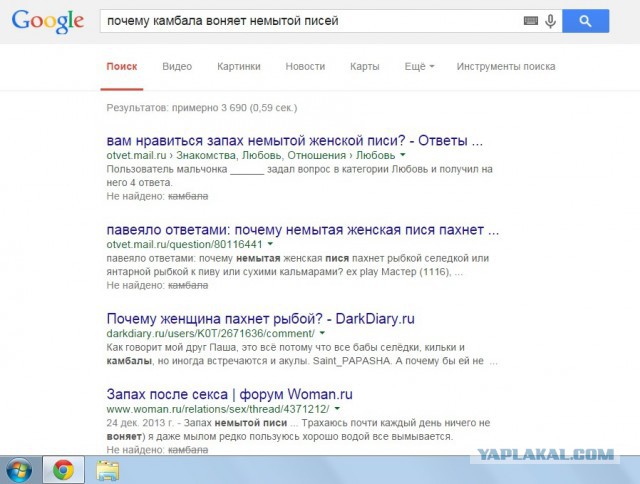The image size is (640, 484).
Task: Open result 'вам нравиться запах немытой женской писи?'
Action: coord(295,141)
